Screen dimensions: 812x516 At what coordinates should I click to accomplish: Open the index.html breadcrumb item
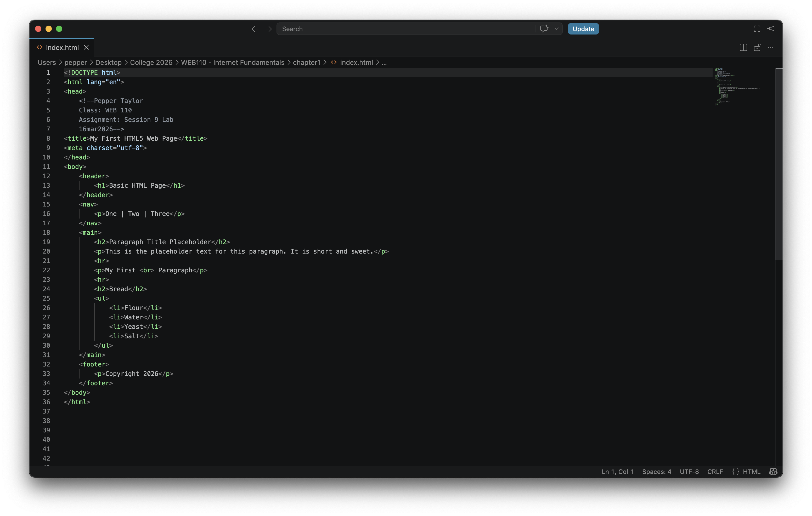pyautogui.click(x=352, y=62)
